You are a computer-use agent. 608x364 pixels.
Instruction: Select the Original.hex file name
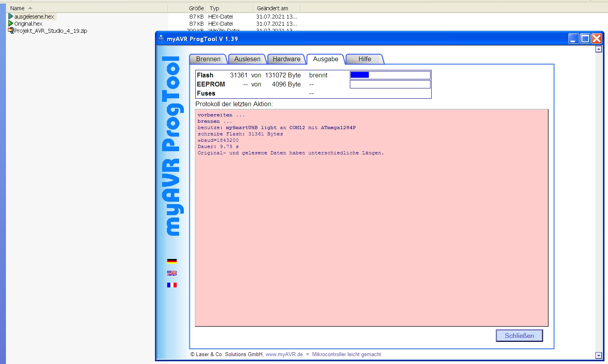pos(28,24)
